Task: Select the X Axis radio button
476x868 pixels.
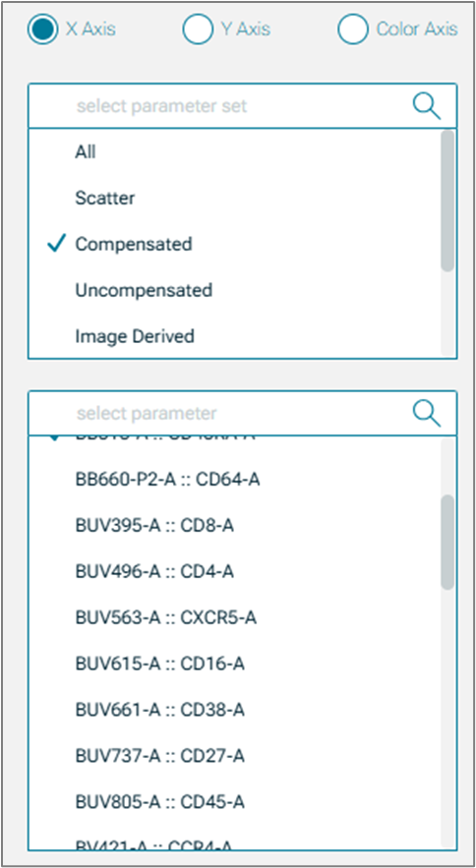Action: click(x=42, y=29)
